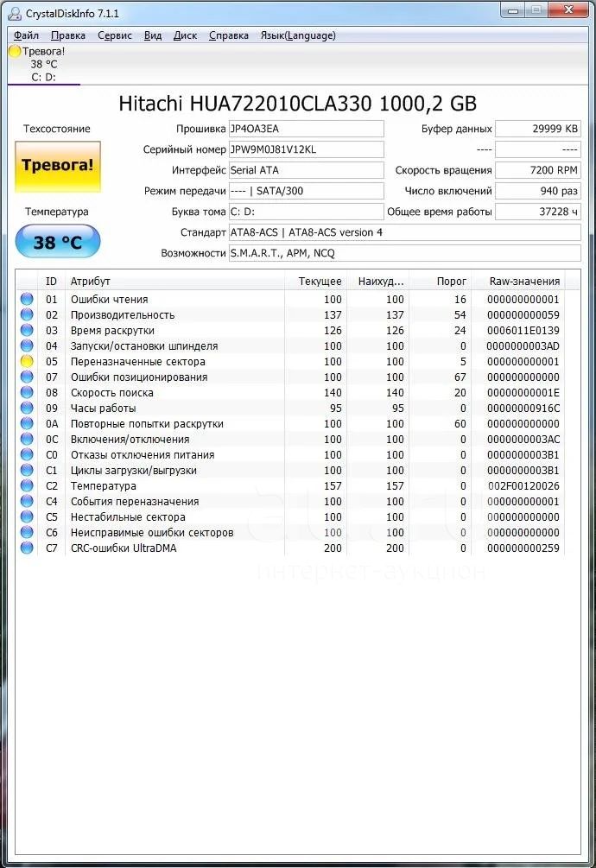The width and height of the screenshot is (596, 868).
Task: Click the Число включений value 940 раз
Action: tap(538, 191)
